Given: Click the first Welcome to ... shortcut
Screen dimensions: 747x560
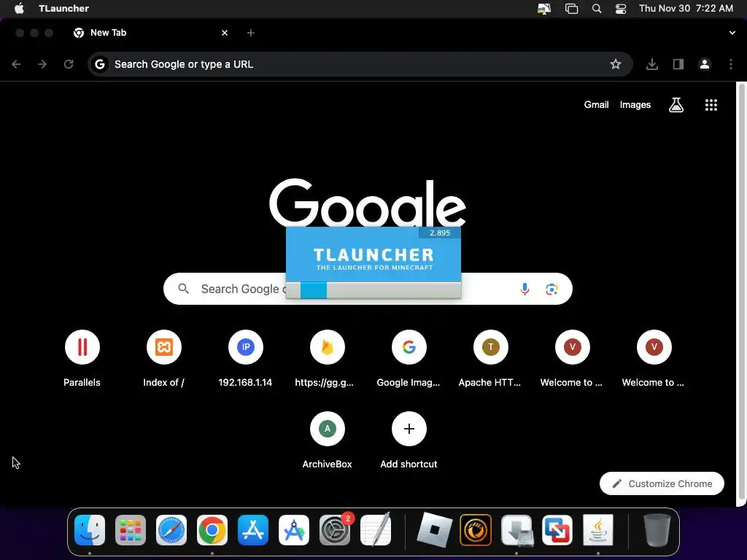Looking at the screenshot, I should [x=572, y=357].
